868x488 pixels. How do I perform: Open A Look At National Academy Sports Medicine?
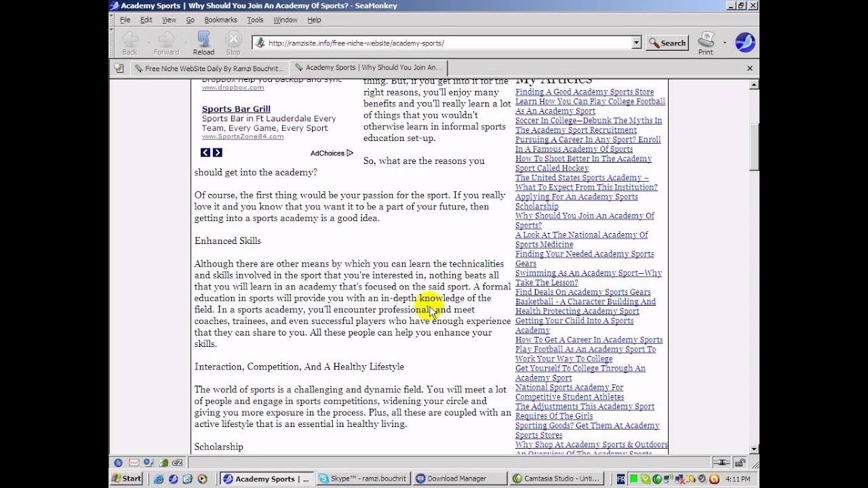tap(581, 239)
